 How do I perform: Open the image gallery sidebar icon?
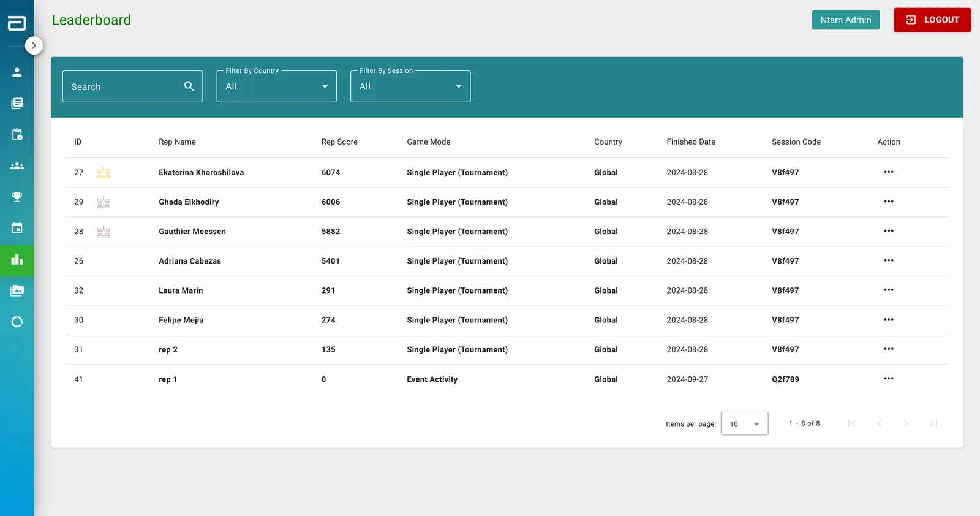[x=17, y=290]
